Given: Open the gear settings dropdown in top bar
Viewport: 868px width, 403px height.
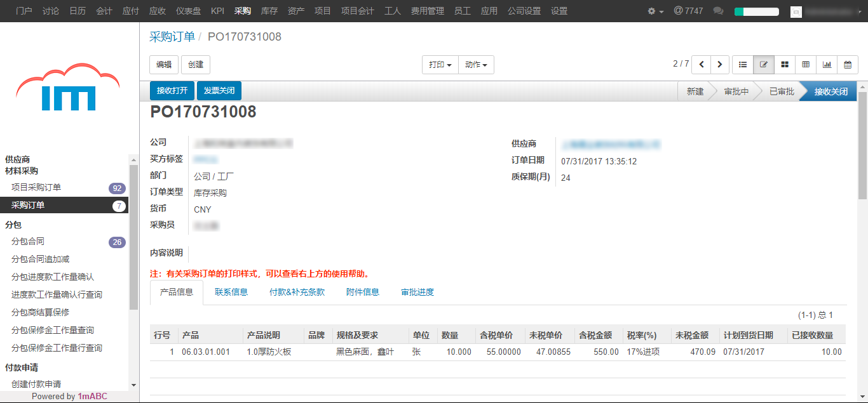Looking at the screenshot, I should pyautogui.click(x=655, y=11).
